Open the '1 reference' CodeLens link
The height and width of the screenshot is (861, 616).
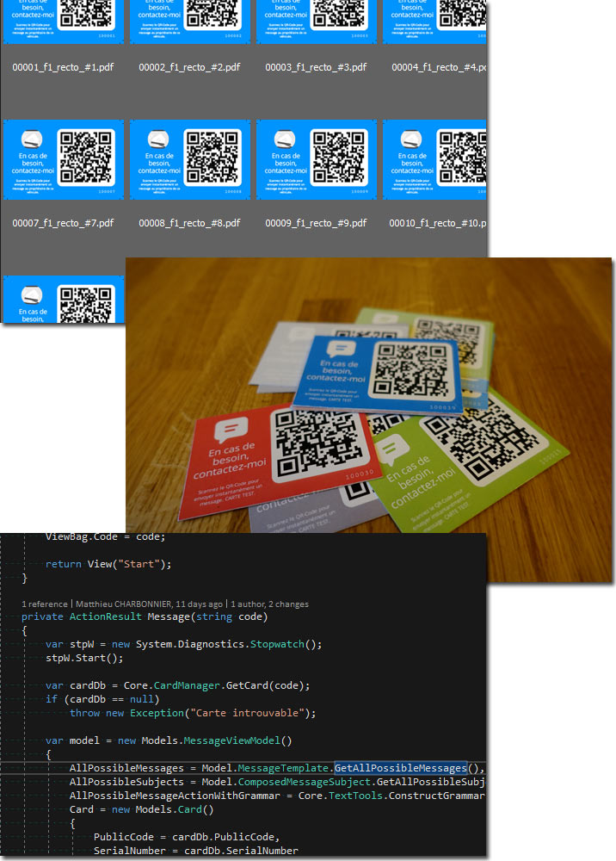coord(45,604)
